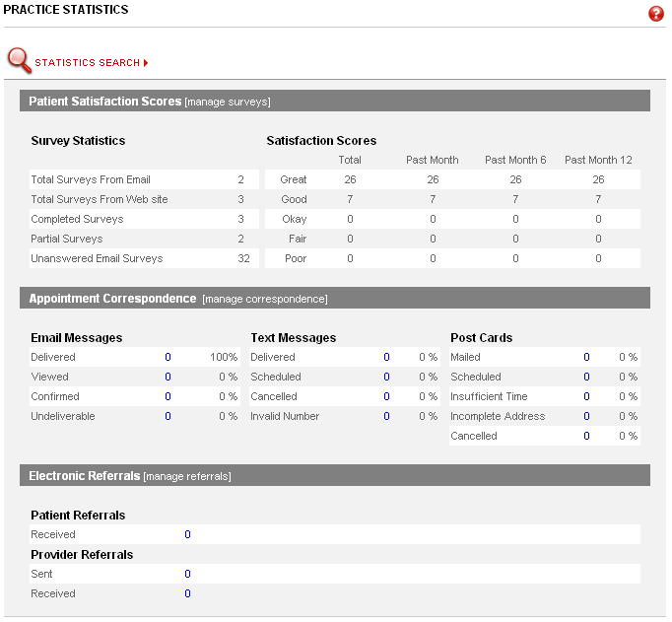Open the manage surveys link
Image resolution: width=672 pixels, height=622 pixels.
pos(227,102)
